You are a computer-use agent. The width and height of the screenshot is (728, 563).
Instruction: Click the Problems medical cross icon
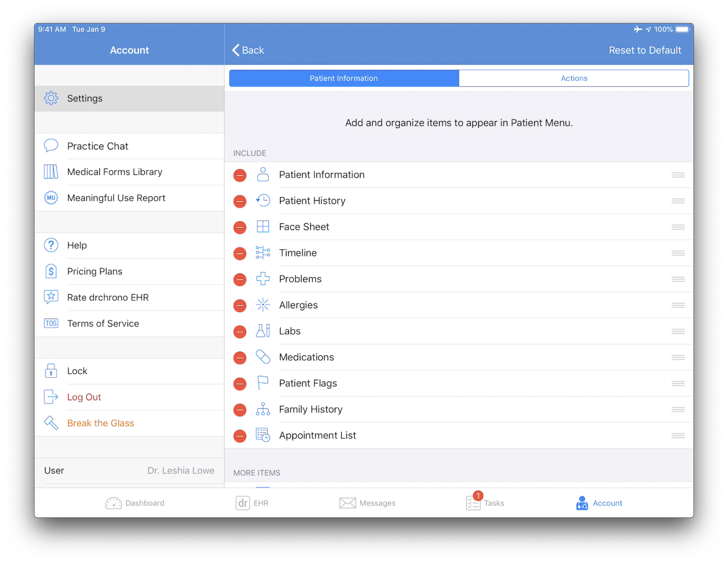(262, 278)
